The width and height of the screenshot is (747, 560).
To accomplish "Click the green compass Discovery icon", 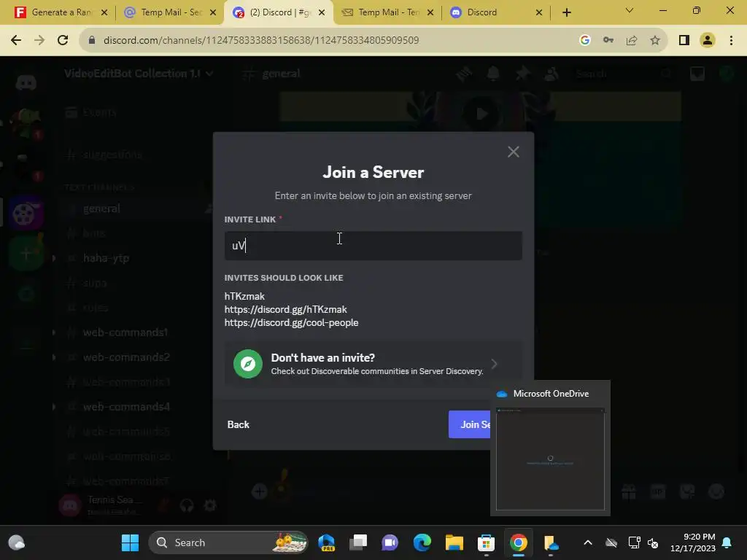I will click(x=248, y=364).
